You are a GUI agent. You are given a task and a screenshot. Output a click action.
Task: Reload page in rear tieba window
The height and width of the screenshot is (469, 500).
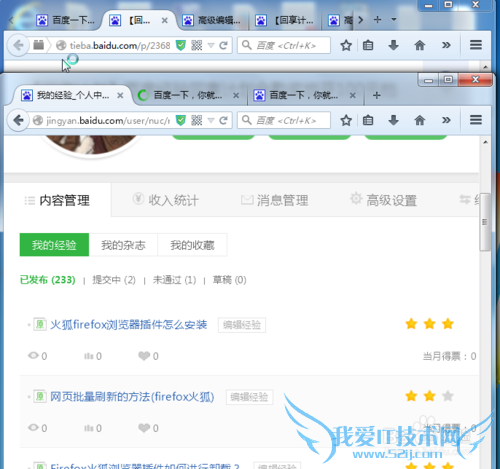[223, 45]
